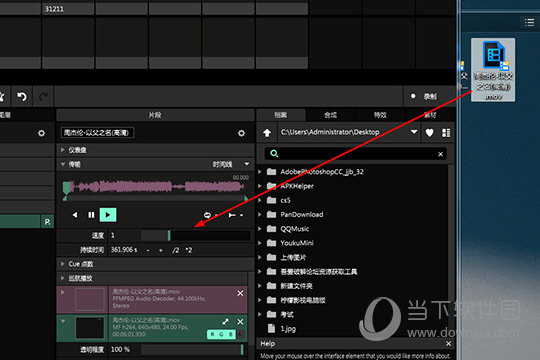540x360 pixels.
Task: Toggle the B channel on video track
Action: coord(230,334)
